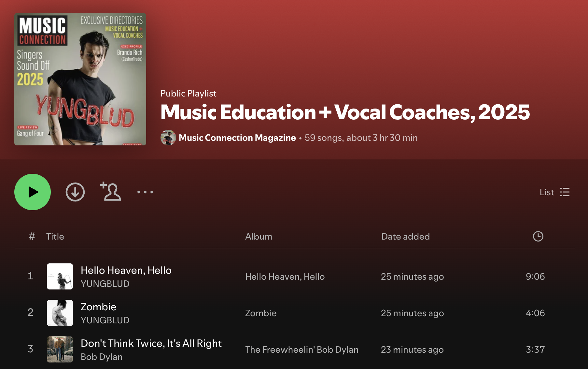Click the 3:37 duration

[535, 349]
